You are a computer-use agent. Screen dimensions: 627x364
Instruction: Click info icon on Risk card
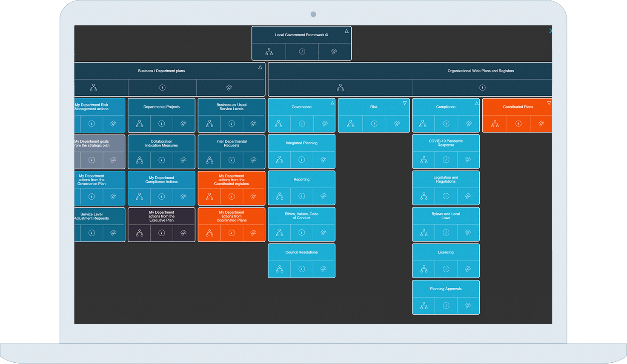pyautogui.click(x=374, y=124)
